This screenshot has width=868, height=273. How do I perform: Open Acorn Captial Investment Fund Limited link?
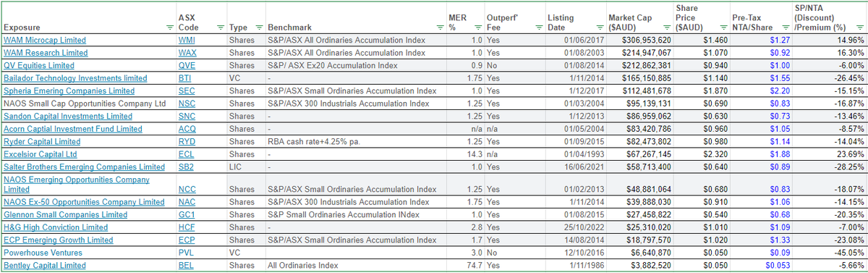point(73,129)
